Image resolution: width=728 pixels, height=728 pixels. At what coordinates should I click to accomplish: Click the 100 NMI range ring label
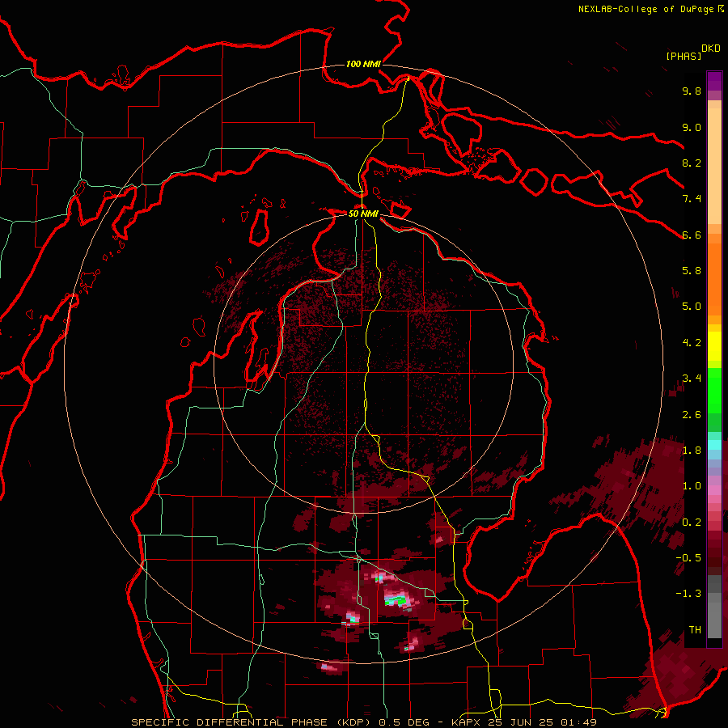pos(363,64)
